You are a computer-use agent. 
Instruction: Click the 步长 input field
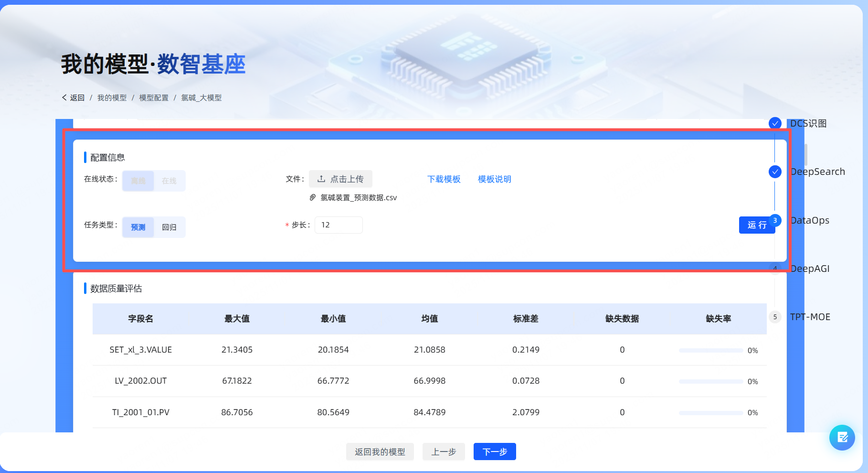point(339,225)
